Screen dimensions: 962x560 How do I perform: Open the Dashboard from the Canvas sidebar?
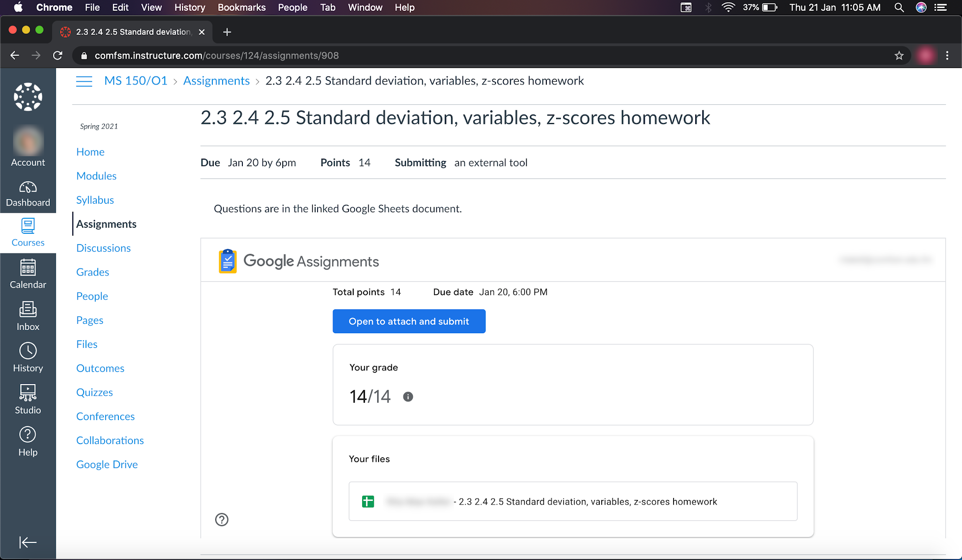[x=28, y=192]
